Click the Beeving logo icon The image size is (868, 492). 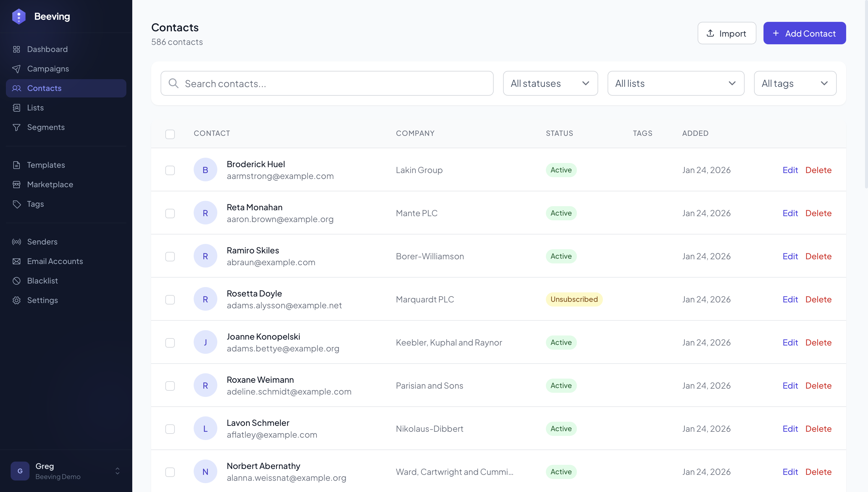coord(19,16)
